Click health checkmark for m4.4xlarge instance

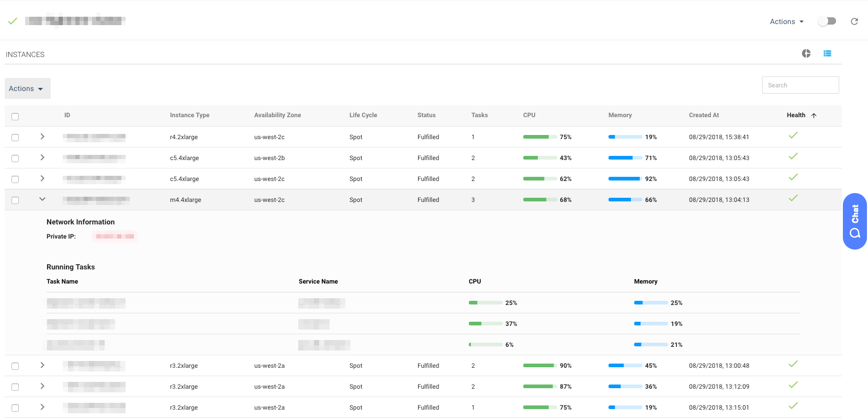[x=793, y=198]
